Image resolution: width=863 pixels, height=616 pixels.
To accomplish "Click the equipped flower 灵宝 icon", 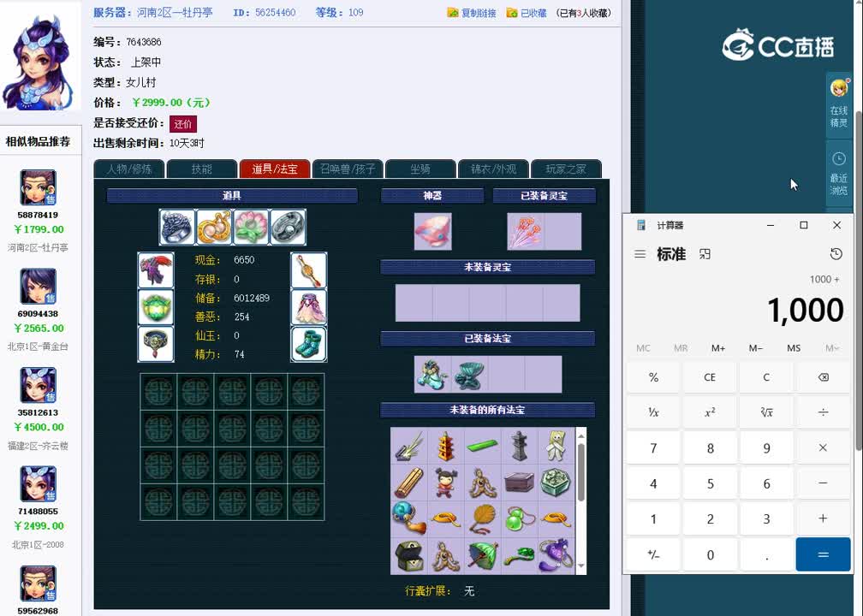I will (526, 232).
